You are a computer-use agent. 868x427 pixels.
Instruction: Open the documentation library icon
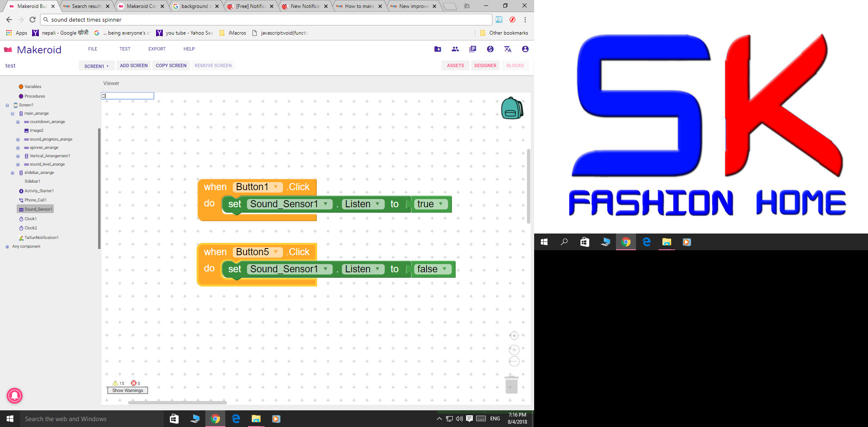point(473,49)
